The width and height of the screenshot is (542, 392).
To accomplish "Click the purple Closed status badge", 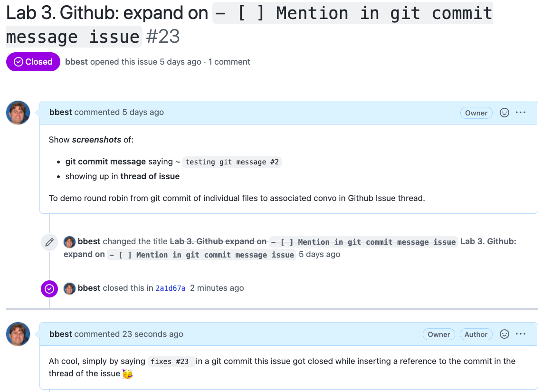I will click(33, 62).
